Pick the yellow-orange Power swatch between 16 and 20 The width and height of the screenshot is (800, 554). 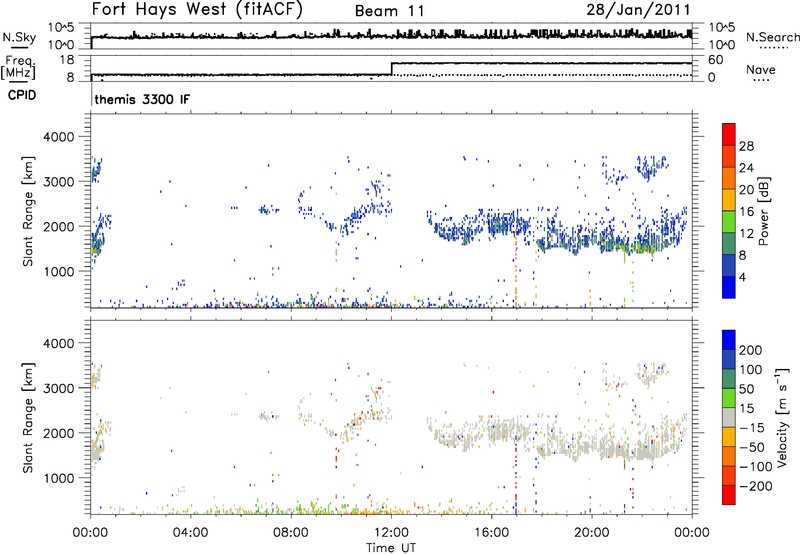[729, 200]
